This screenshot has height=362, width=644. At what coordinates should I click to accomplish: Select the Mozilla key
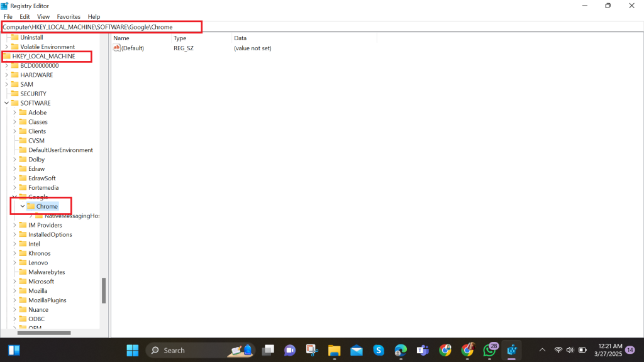click(x=38, y=291)
